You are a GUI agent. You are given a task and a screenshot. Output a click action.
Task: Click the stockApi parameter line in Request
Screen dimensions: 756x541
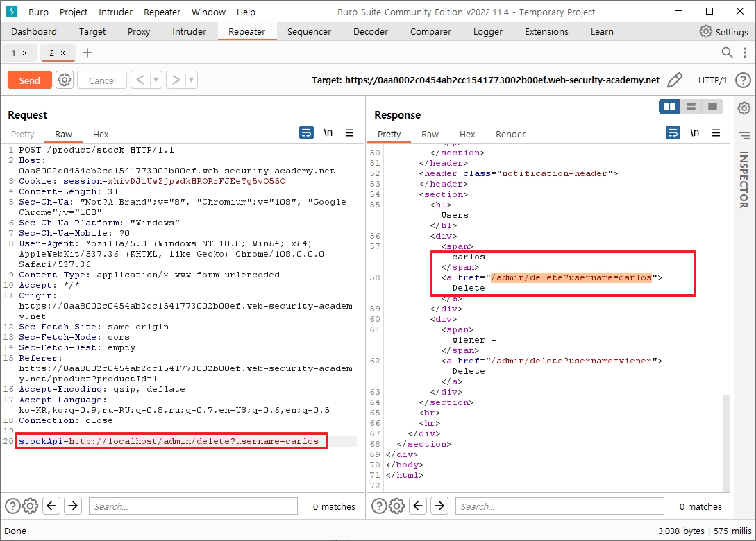coord(169,441)
